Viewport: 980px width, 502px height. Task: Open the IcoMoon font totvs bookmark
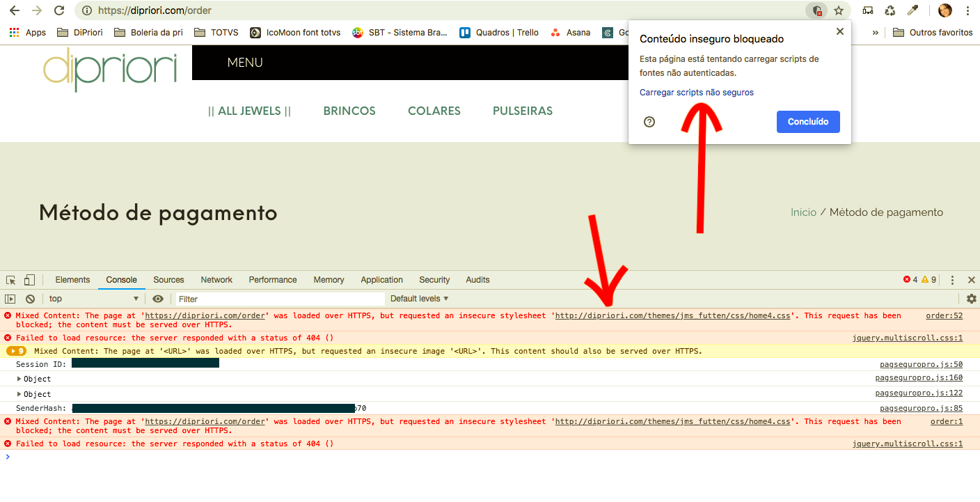tap(295, 32)
